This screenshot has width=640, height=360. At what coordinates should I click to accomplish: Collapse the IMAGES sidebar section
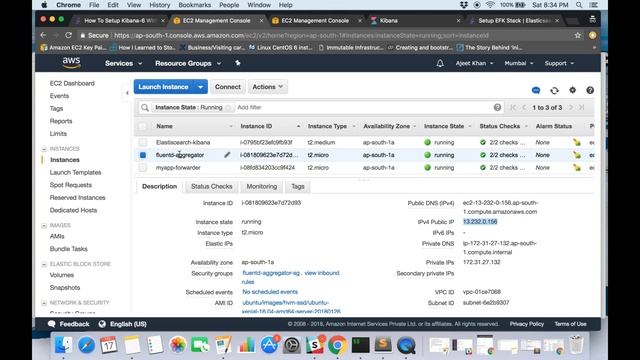click(44, 225)
